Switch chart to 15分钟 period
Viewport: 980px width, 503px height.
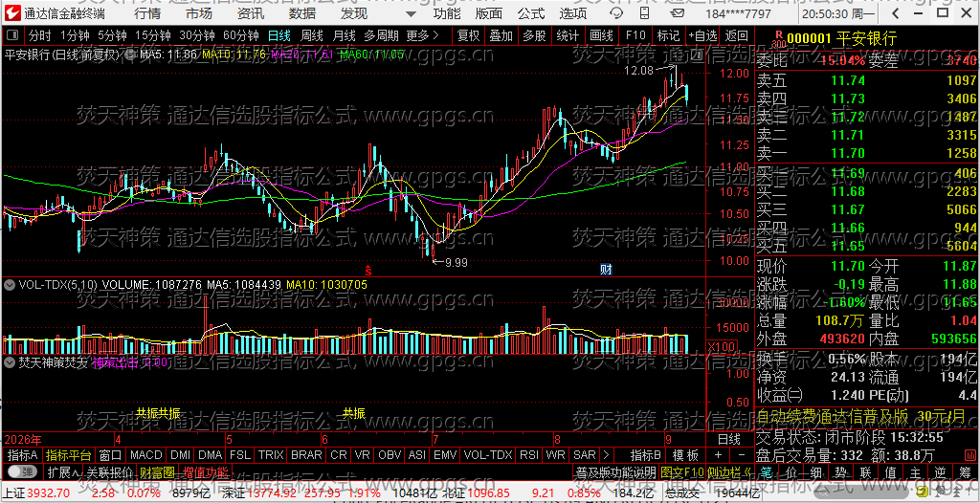pos(152,35)
